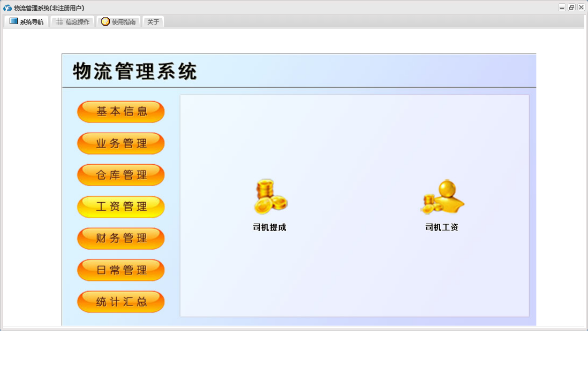Click the highlighted 工资管理 button

click(121, 207)
